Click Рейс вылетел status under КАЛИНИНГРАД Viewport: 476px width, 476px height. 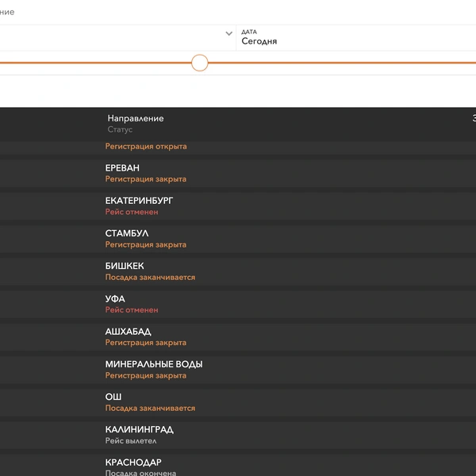coord(131,441)
